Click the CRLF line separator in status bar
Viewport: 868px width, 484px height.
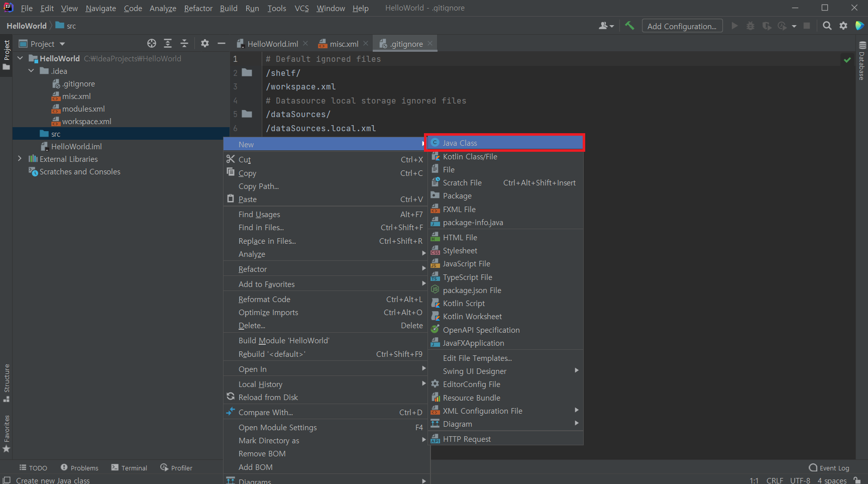pos(775,480)
